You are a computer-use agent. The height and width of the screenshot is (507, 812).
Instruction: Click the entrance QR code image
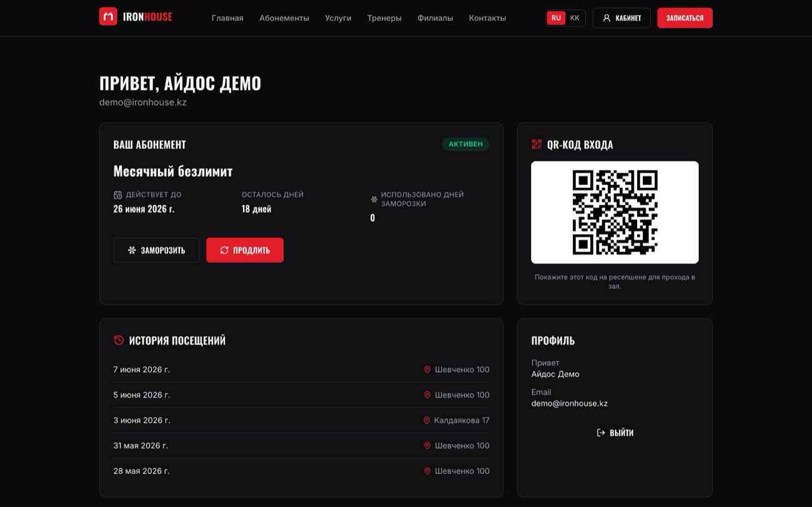tap(615, 212)
